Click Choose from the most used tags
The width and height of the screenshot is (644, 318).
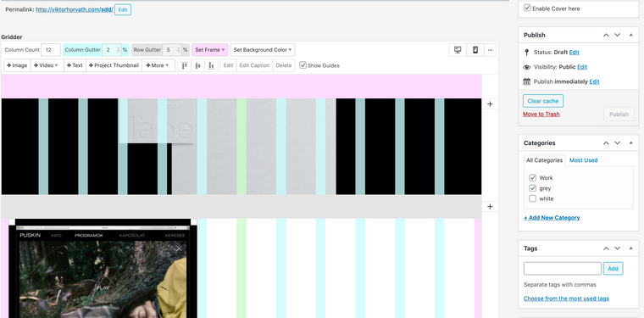pyautogui.click(x=566, y=298)
